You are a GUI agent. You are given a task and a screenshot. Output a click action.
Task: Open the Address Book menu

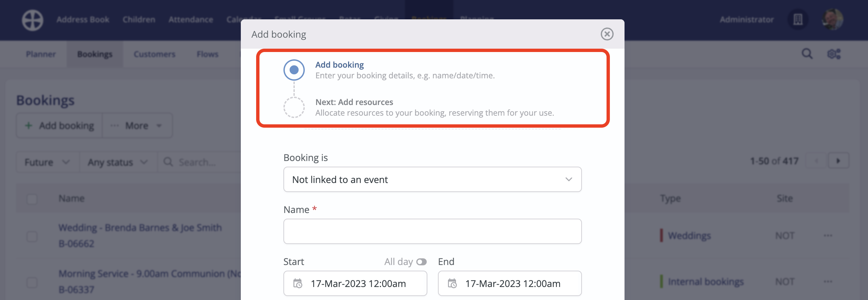[83, 20]
